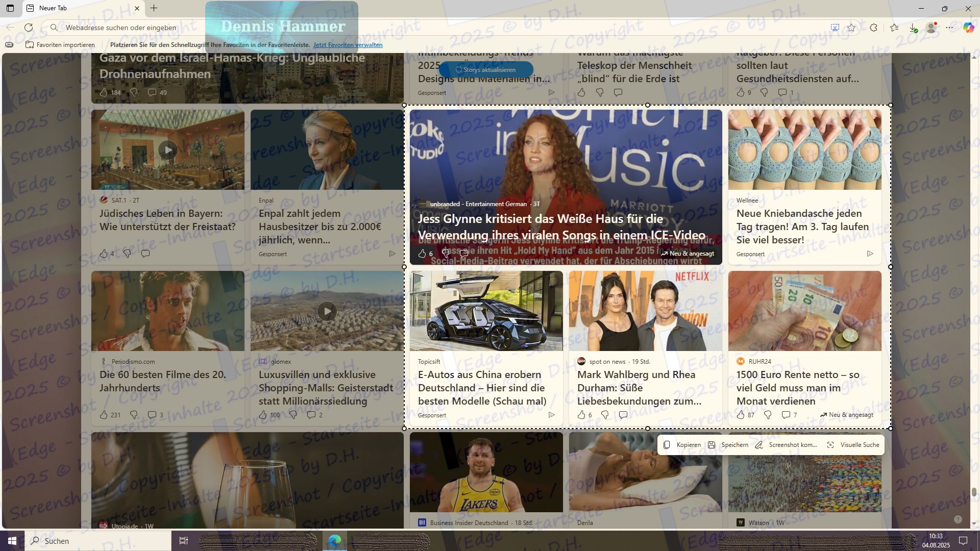Open the Favorites list icon
The image size is (980, 551).
[894, 28]
